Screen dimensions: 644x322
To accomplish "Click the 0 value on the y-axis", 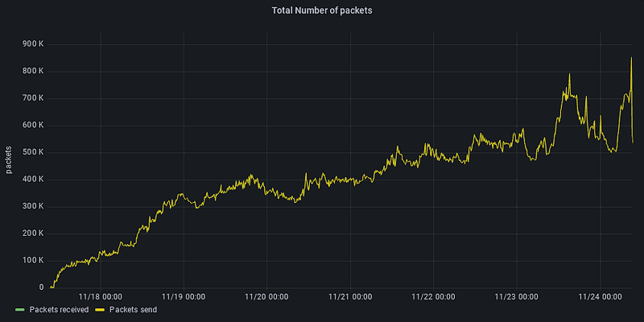I will [41, 287].
